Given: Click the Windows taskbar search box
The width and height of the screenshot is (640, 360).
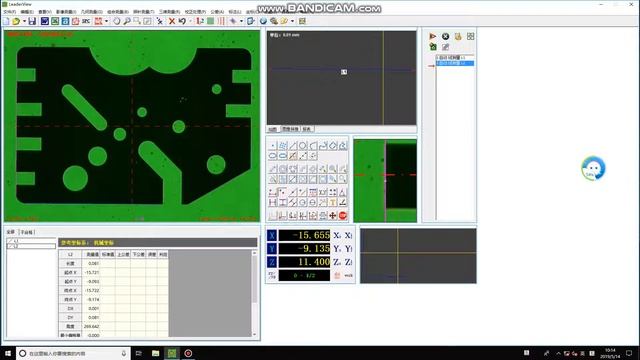Looking at the screenshot, I should [73, 353].
